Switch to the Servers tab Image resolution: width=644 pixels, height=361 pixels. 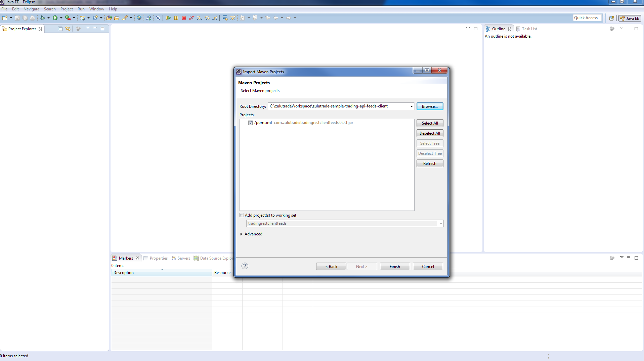pyautogui.click(x=183, y=258)
